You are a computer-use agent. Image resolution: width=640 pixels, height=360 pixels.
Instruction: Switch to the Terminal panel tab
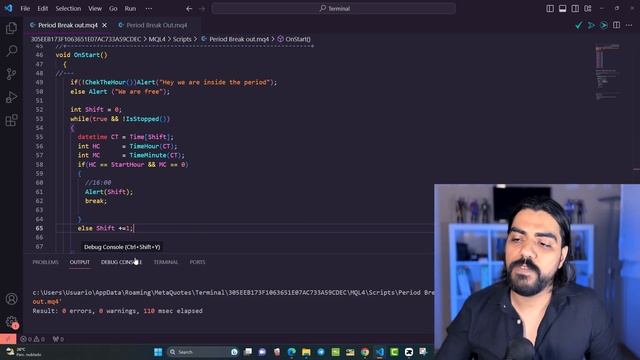(x=166, y=262)
